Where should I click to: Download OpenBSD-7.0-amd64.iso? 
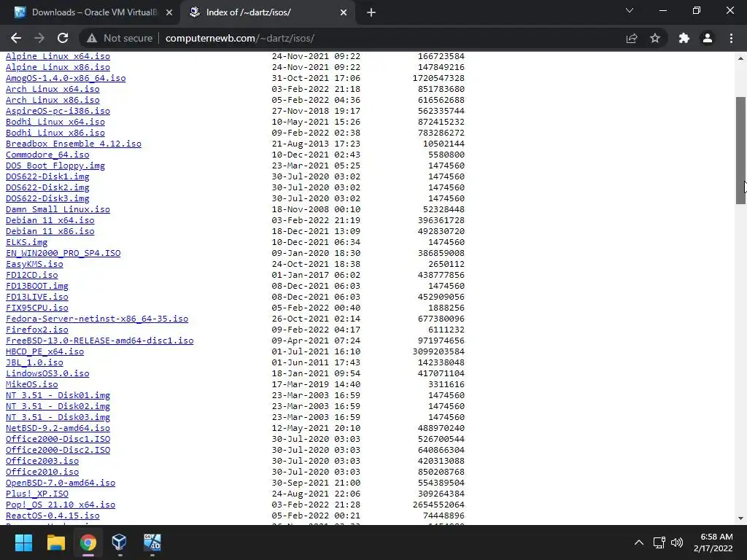point(61,483)
